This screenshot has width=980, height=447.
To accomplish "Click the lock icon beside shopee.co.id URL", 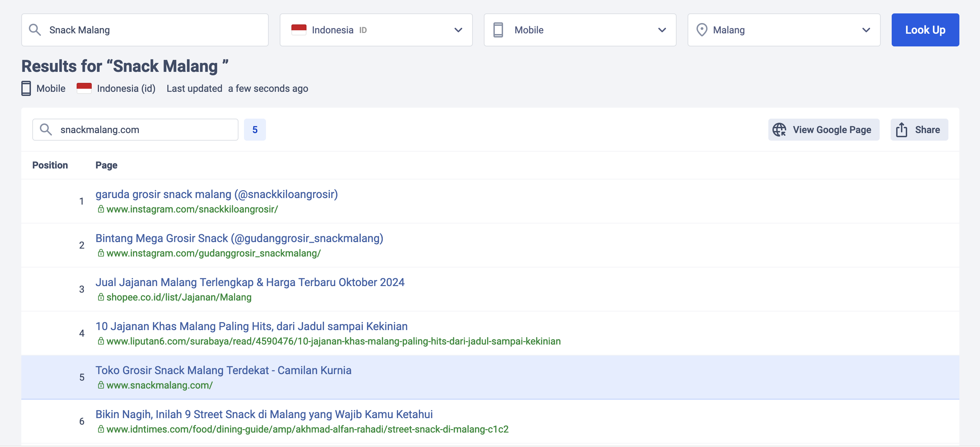I will tap(101, 297).
